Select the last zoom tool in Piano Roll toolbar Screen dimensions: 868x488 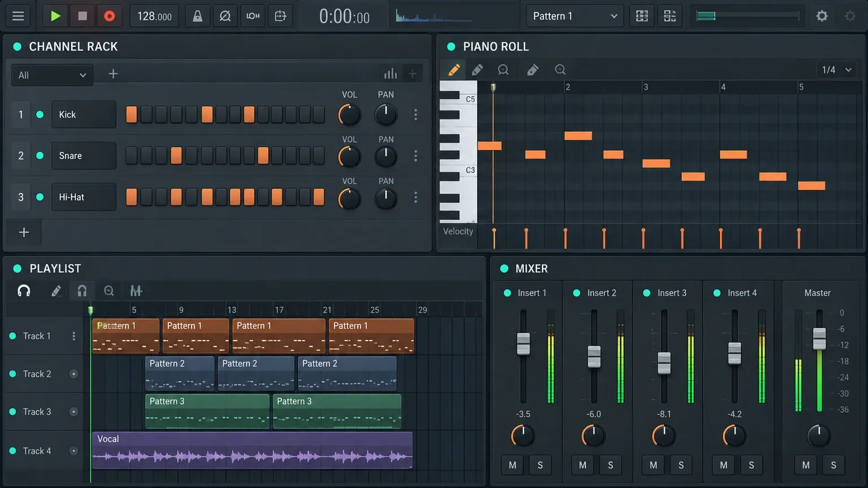point(560,69)
